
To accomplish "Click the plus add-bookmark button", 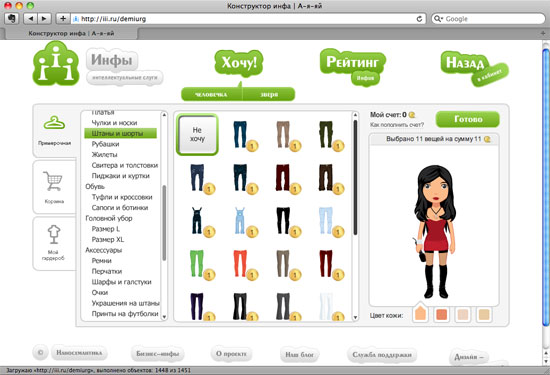I will [63, 19].
